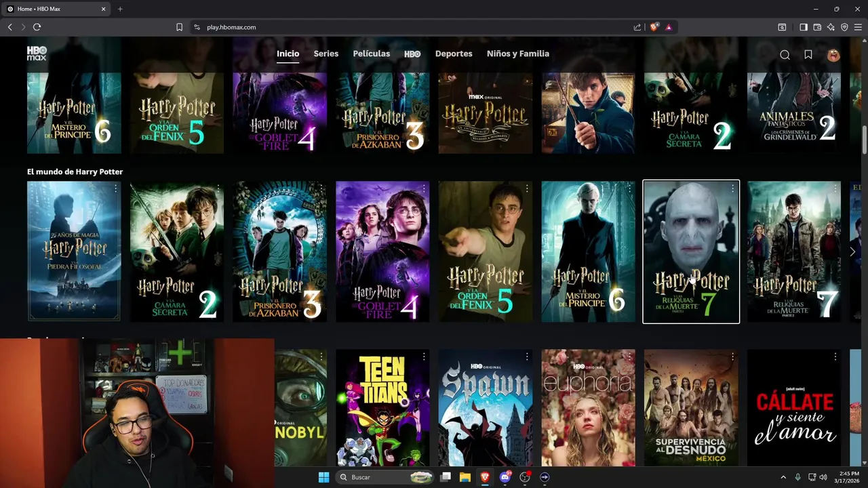Image resolution: width=868 pixels, height=488 pixels.
Task: Open the Teen Titans poster
Action: pos(382,408)
